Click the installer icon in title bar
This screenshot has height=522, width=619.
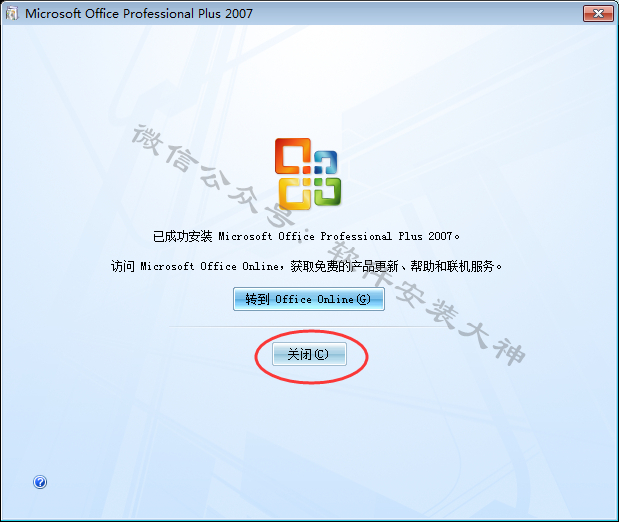point(12,13)
